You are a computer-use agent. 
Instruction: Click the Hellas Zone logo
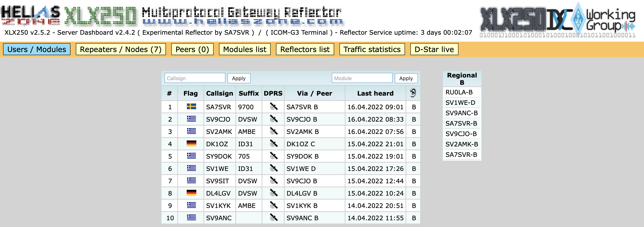click(30, 15)
